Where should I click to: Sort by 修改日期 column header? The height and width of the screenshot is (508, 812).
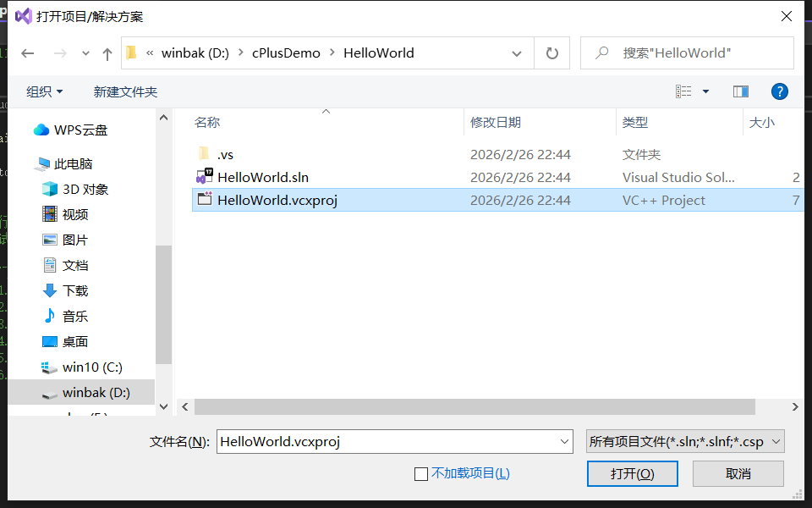tap(495, 122)
